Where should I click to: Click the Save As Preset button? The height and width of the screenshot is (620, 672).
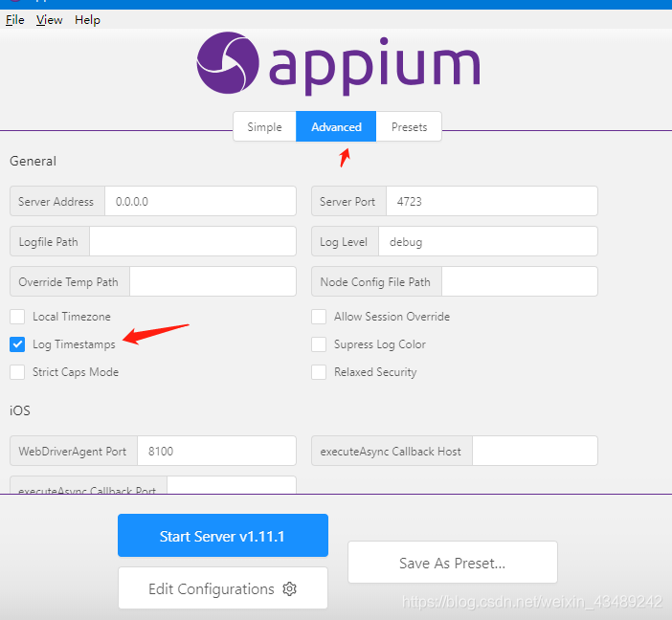tap(453, 563)
